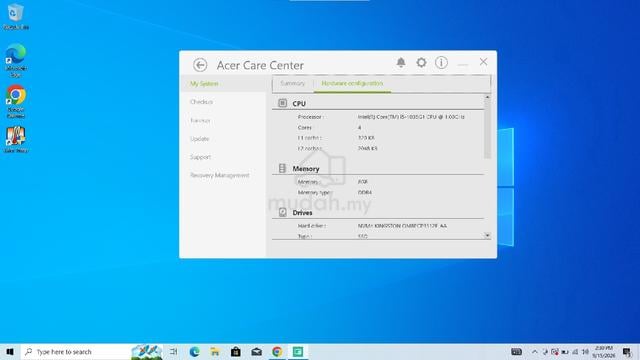This screenshot has height=360, width=640.
Task: Open Task View from the taskbar
Action: click(x=173, y=351)
